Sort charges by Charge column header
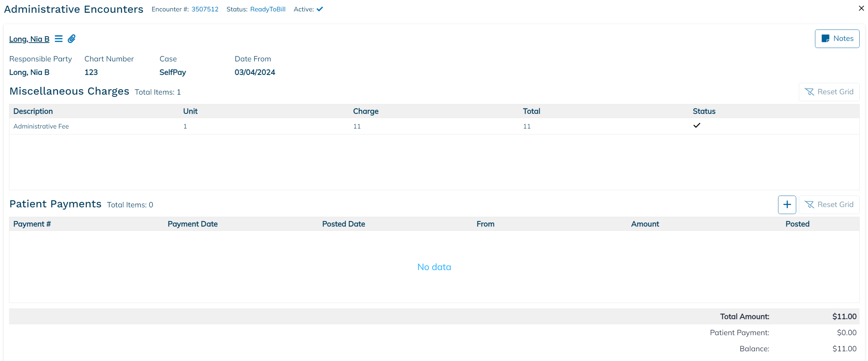 [366, 111]
